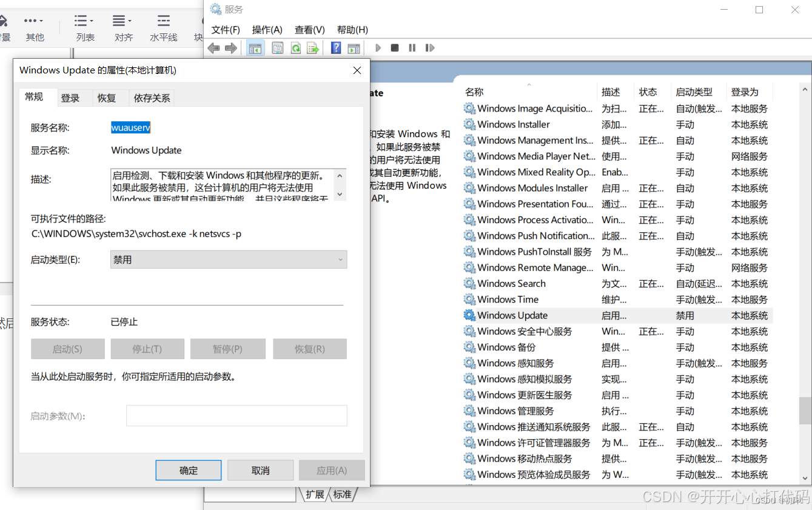Screen dimensions: 812x510
Task: Click the highlighted wuauserv service name
Action: 130,127
